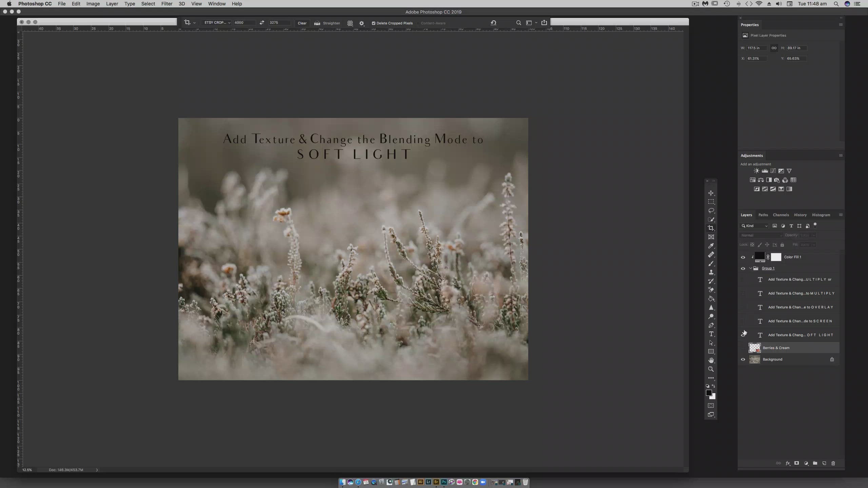
Task: Open the layer Kind filter dropdown
Action: (x=754, y=226)
